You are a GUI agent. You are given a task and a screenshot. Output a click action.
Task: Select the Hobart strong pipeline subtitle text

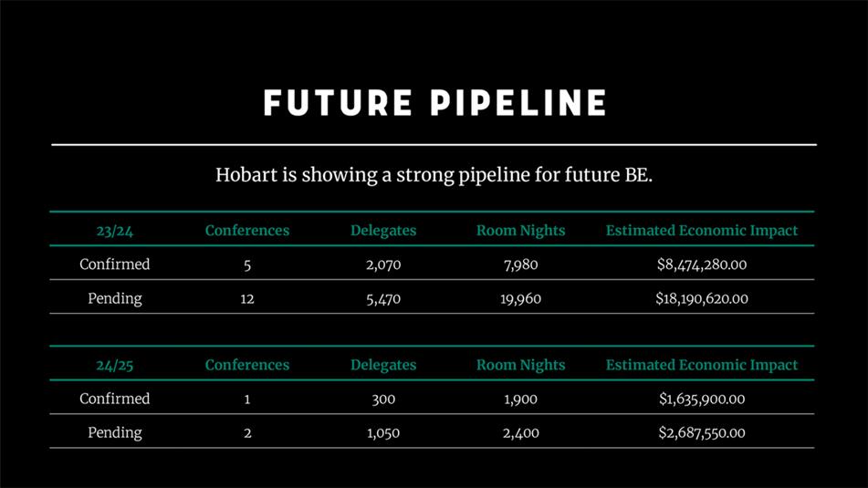click(x=434, y=175)
